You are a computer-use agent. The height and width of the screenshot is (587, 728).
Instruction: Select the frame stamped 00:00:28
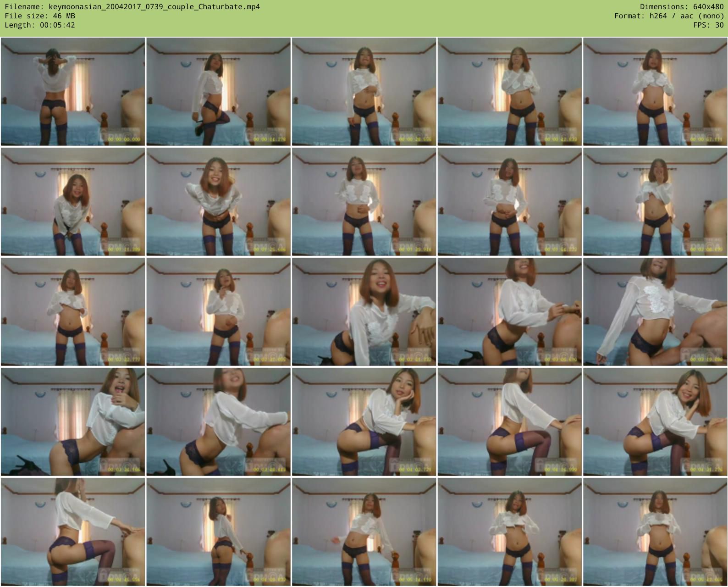tap(364, 92)
